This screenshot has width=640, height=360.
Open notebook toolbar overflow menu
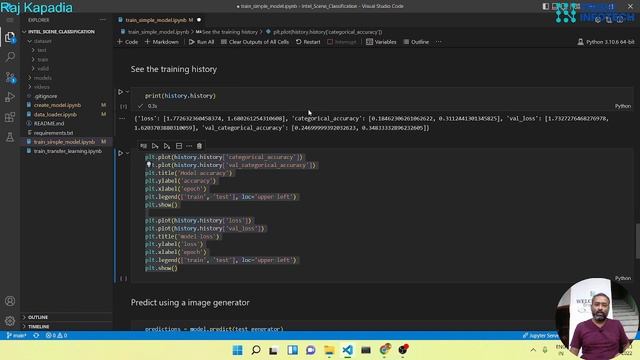[439, 42]
